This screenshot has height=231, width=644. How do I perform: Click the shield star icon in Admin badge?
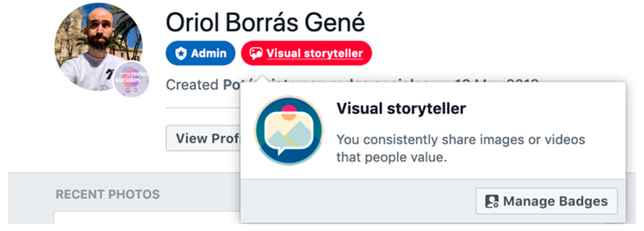point(181,53)
